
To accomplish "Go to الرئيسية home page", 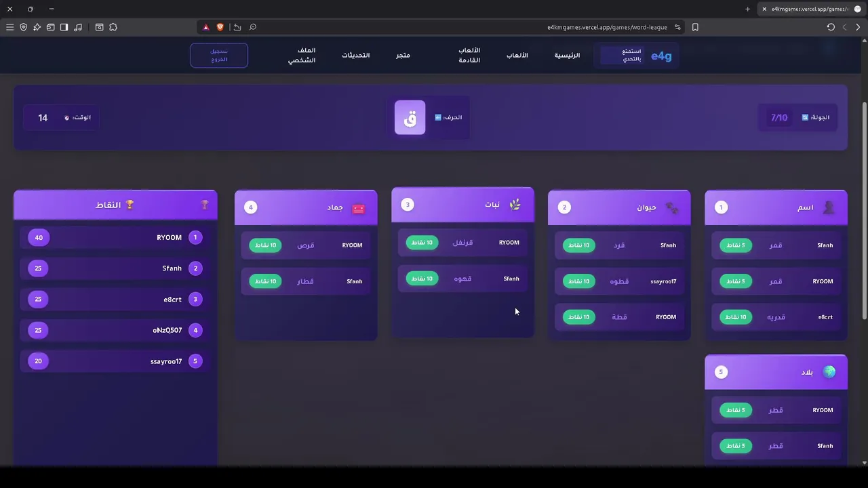I will pos(568,55).
